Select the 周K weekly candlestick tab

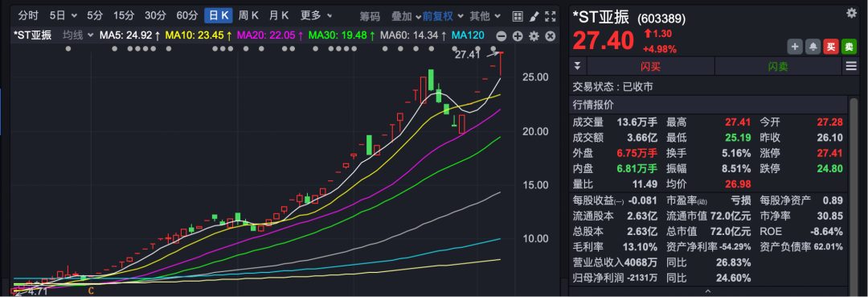click(248, 15)
